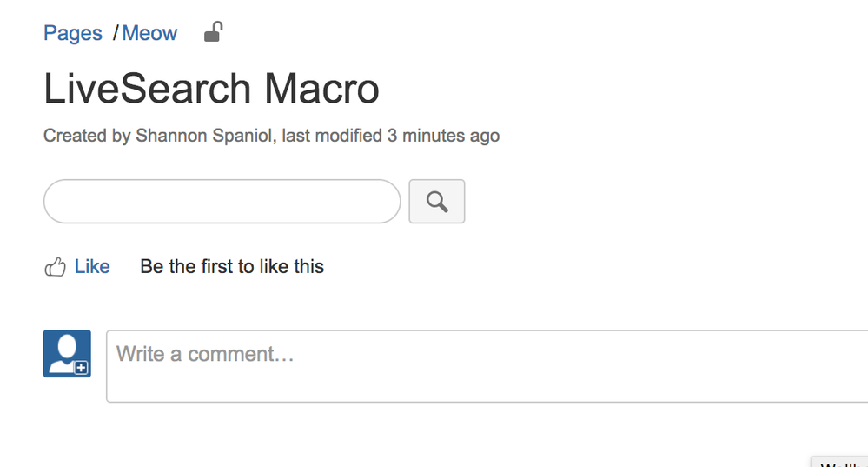Viewport: 868px width, 467px height.
Task: Click the partially visible button at bottom right corner
Action: [x=840, y=462]
